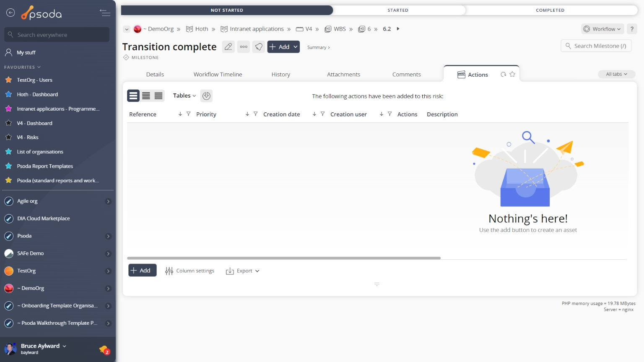Collapse the Favourites section

click(23, 67)
